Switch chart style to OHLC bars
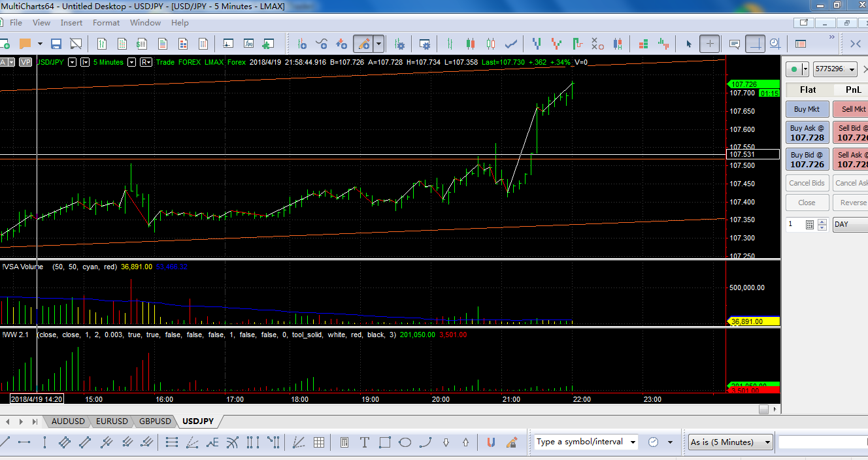The image size is (868, 460). [x=450, y=44]
